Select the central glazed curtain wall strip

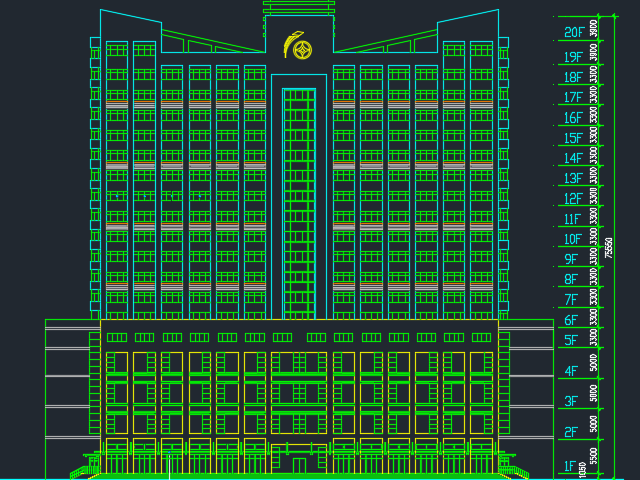click(x=299, y=200)
